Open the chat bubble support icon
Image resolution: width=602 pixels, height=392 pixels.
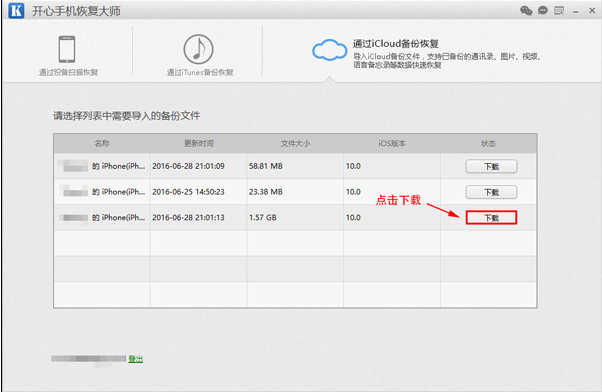pyautogui.click(x=543, y=10)
